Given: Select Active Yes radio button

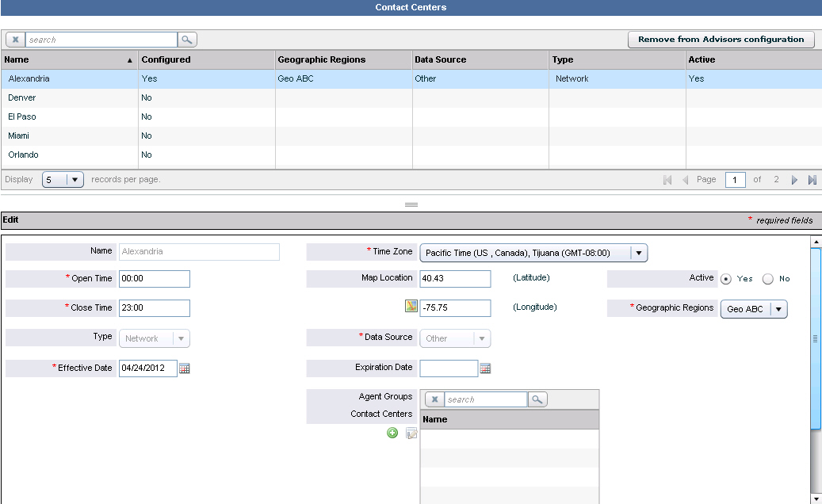Looking at the screenshot, I should coord(726,279).
